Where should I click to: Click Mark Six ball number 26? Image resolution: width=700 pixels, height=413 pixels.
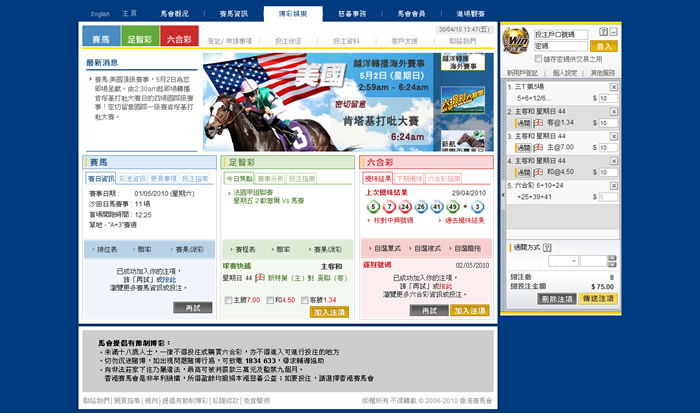click(x=421, y=207)
